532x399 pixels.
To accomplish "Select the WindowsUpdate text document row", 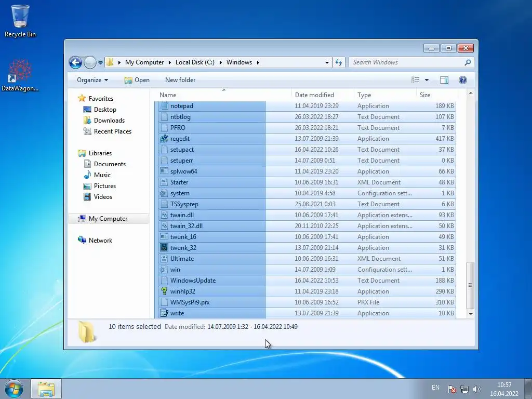I will click(x=307, y=280).
